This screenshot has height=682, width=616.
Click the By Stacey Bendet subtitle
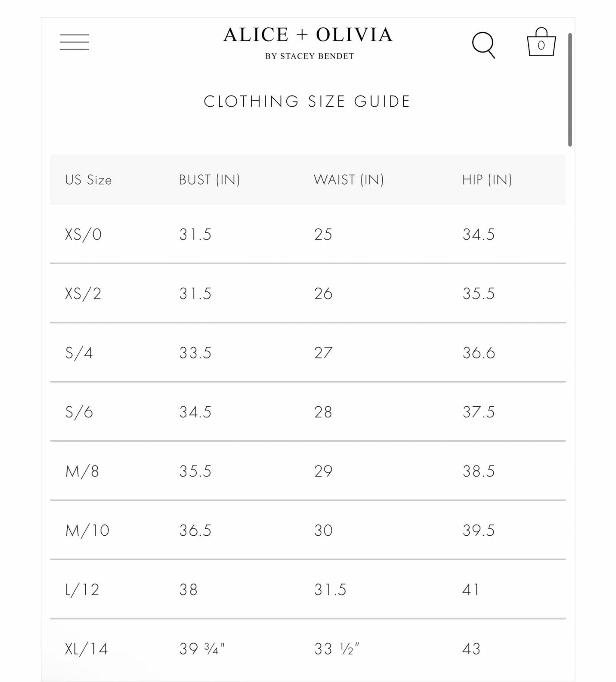pos(309,56)
